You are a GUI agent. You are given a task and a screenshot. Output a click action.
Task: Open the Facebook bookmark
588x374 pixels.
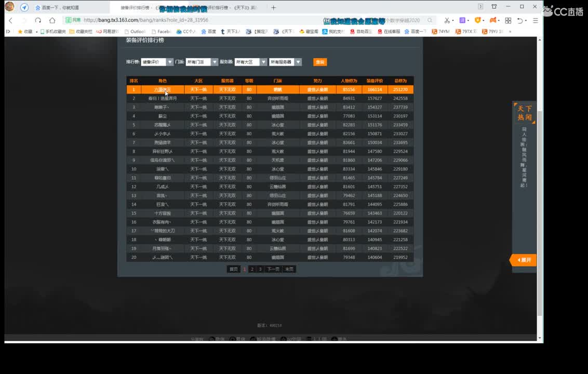coord(161,32)
